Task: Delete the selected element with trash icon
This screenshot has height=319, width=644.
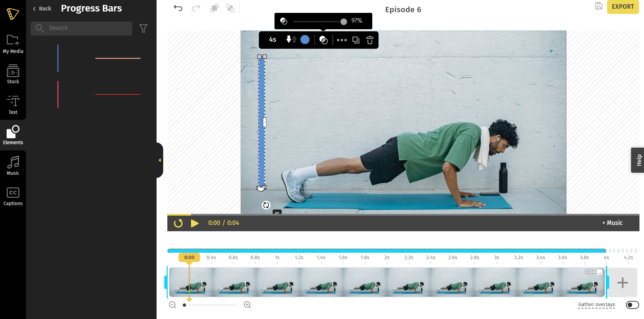Action: [x=370, y=40]
